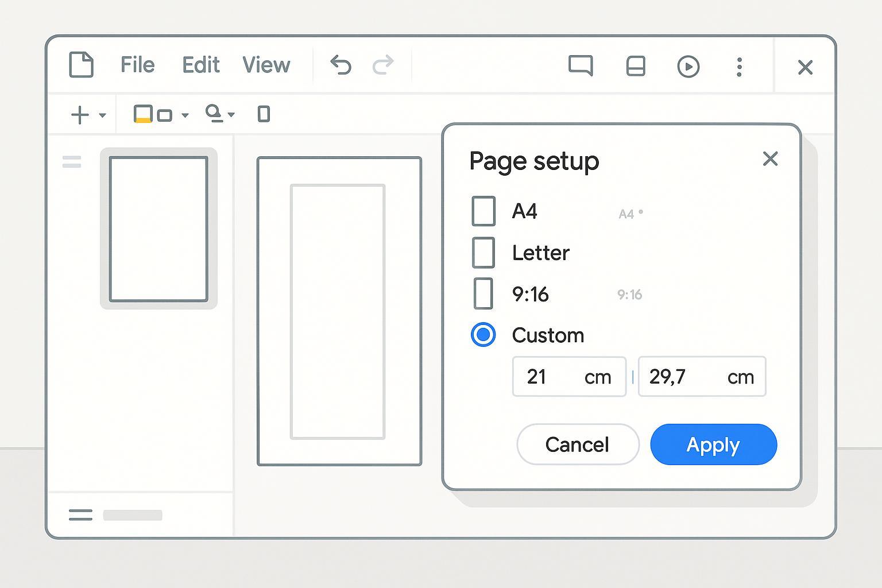Click the Cancel button

click(x=577, y=444)
